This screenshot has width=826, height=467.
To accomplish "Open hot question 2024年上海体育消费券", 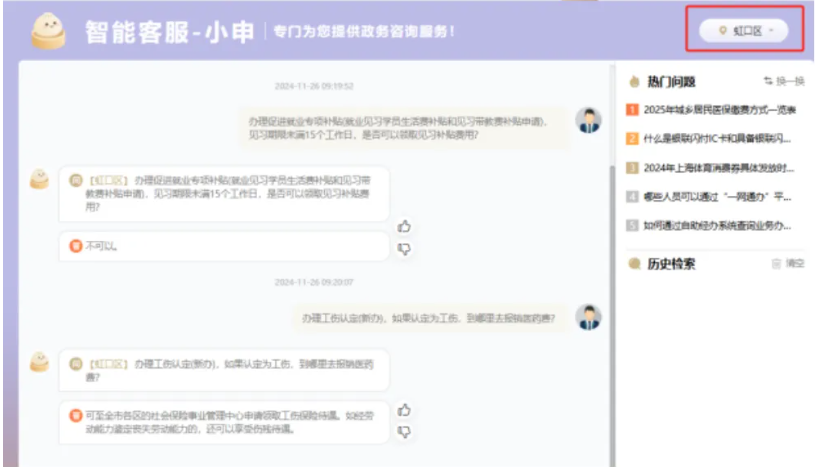I will pyautogui.click(x=718, y=168).
